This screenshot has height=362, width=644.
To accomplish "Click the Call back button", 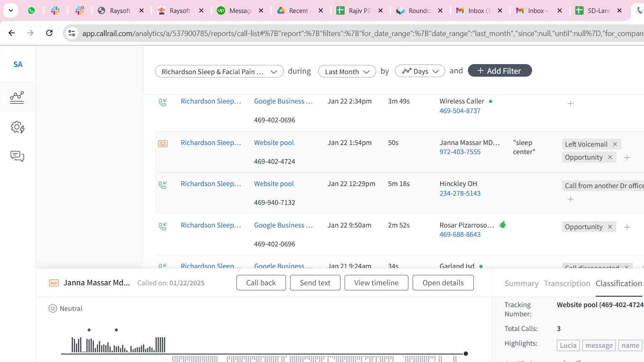I will point(261,283).
